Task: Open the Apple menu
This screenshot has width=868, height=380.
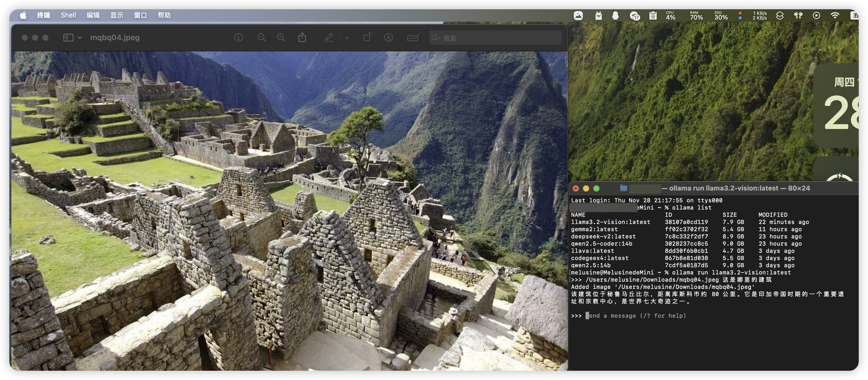Action: (23, 15)
